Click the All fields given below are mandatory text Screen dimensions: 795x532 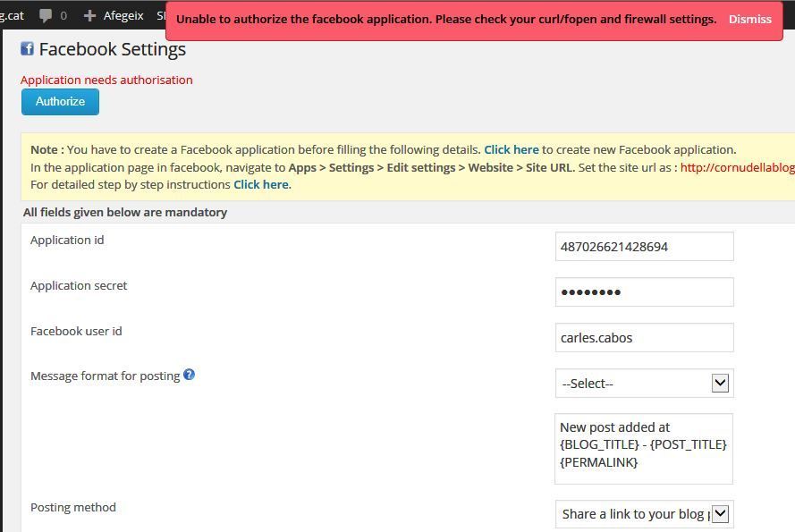pos(124,213)
